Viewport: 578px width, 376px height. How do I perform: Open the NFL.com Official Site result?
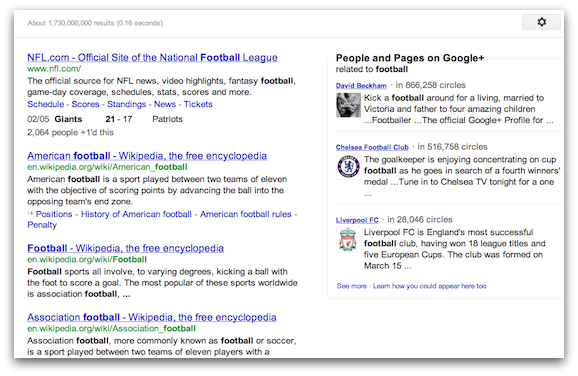coord(152,58)
